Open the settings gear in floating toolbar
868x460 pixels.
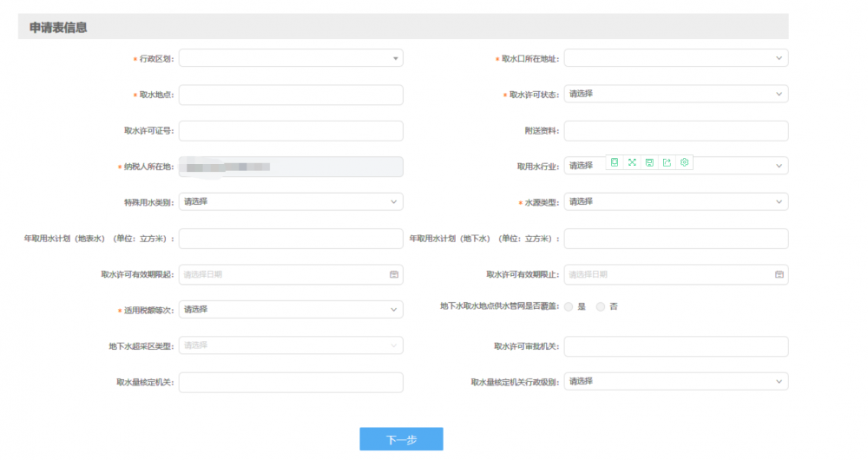point(684,162)
